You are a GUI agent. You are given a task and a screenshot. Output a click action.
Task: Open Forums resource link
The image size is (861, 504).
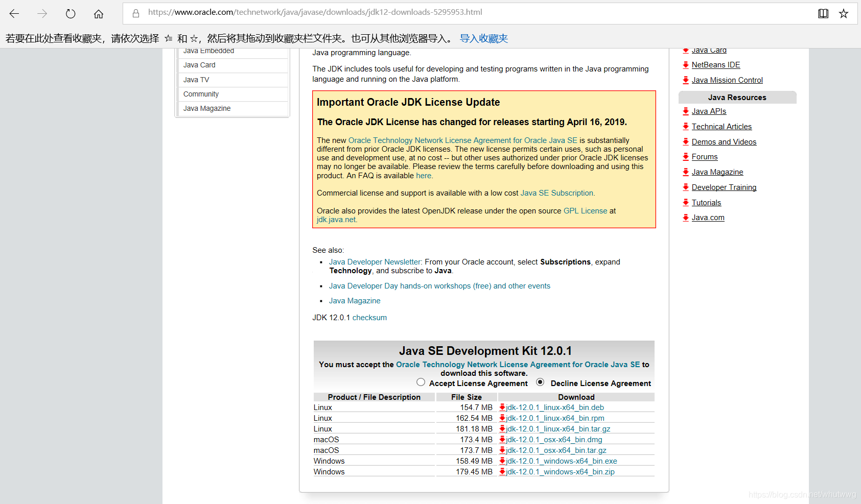[705, 157]
